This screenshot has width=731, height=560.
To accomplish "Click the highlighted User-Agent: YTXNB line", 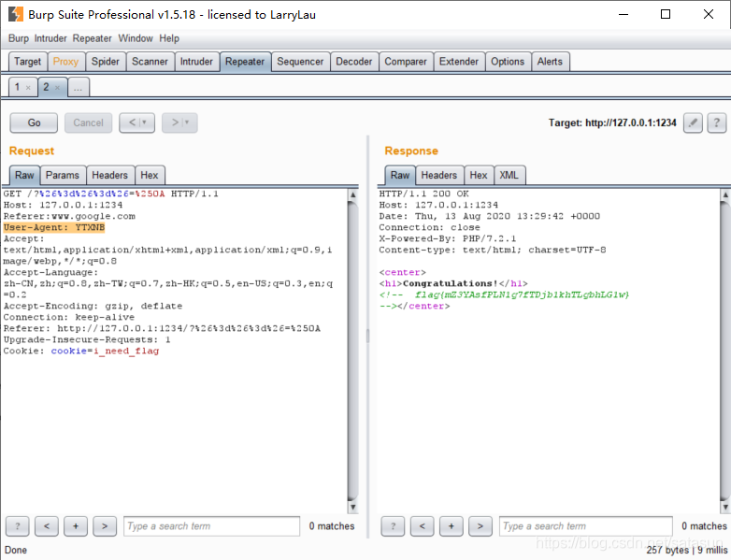I will (x=54, y=227).
